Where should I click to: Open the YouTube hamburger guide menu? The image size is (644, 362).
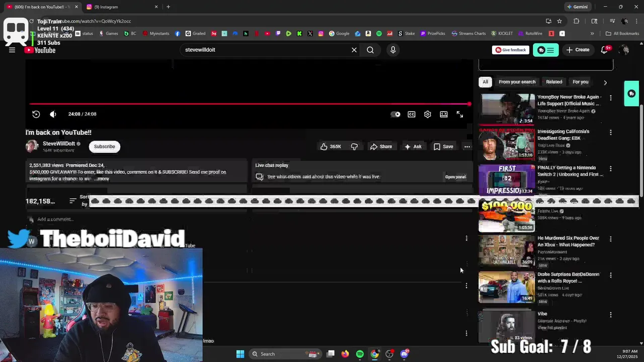coord(12,50)
